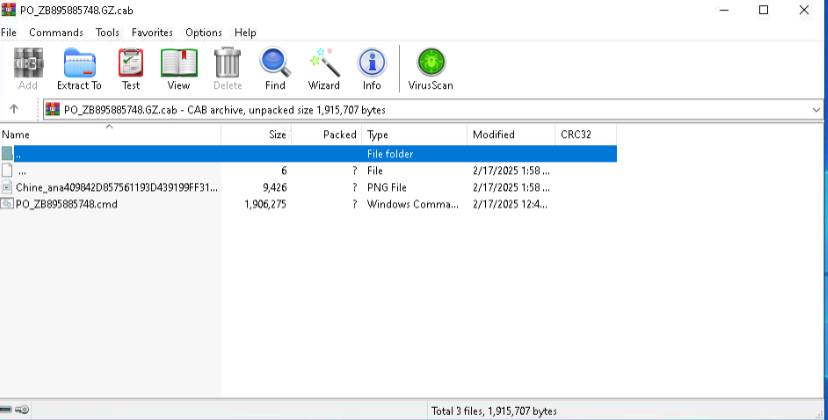Screen dimensions: 828x420
Task: Expand the archive path dropdown arrow
Action: (816, 110)
